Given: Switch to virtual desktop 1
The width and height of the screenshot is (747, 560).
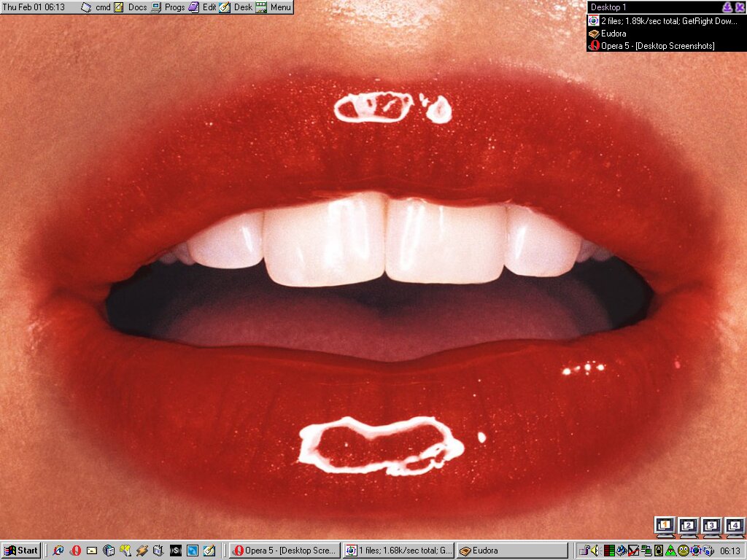Looking at the screenshot, I should click(x=665, y=526).
